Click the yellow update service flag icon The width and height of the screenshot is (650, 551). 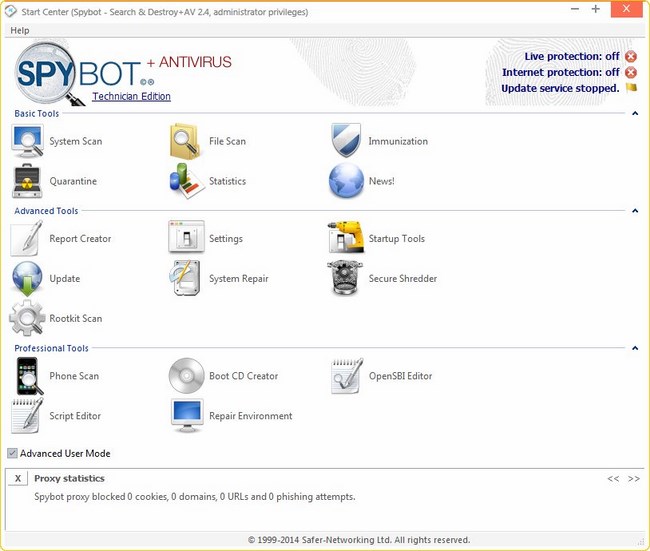(631, 87)
